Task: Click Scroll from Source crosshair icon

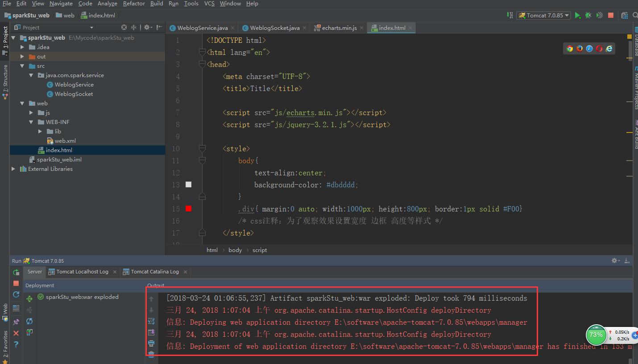Action: (x=124, y=28)
